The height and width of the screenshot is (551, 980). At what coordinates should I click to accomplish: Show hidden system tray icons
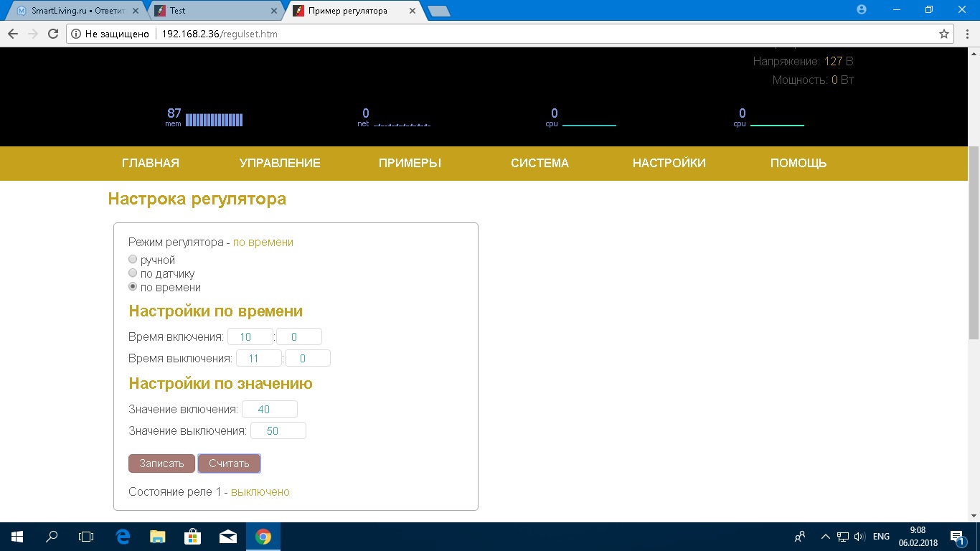click(825, 537)
